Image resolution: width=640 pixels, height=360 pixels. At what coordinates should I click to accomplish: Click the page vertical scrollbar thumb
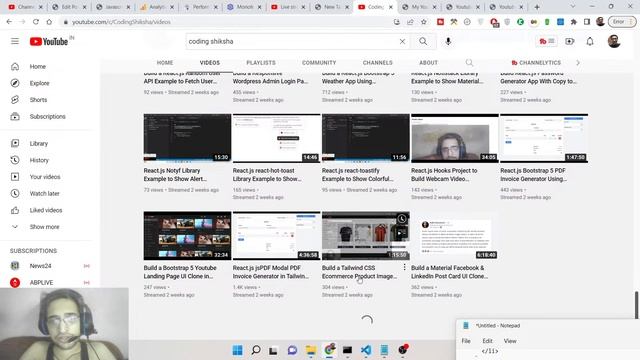pos(636,304)
